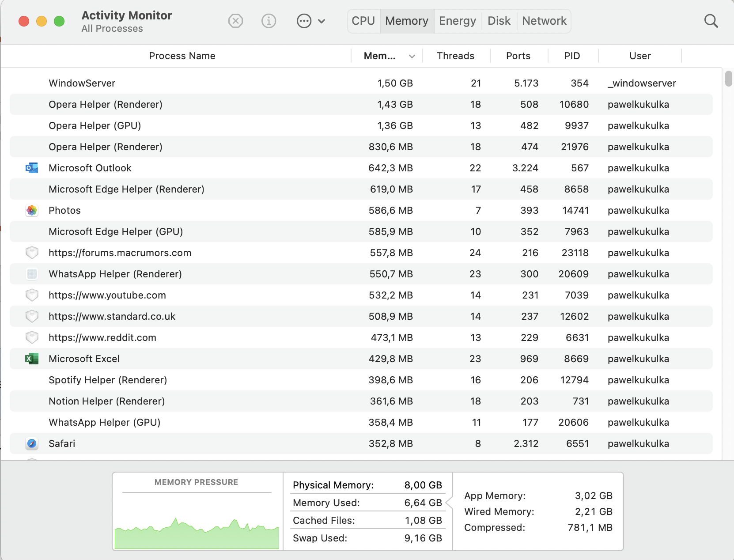
Task: Click the Safari ports value 2.312
Action: [x=526, y=443]
